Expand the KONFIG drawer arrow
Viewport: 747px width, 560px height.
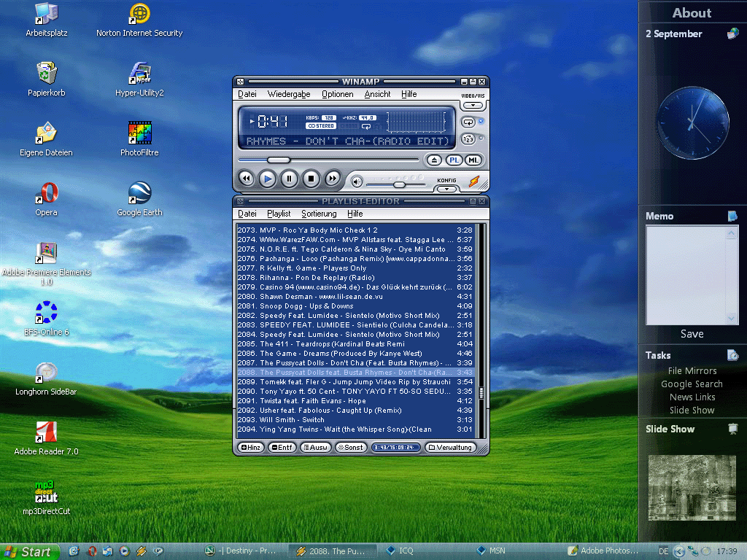tap(446, 189)
